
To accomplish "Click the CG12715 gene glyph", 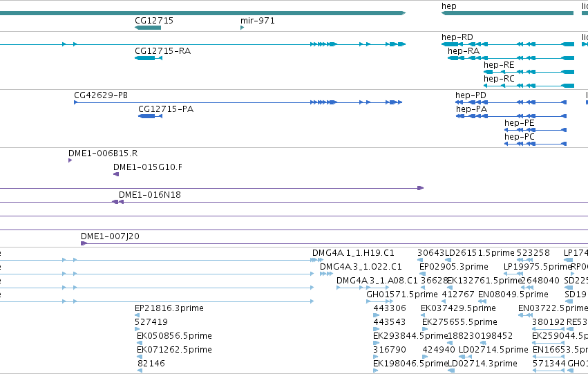I will pos(148,28).
